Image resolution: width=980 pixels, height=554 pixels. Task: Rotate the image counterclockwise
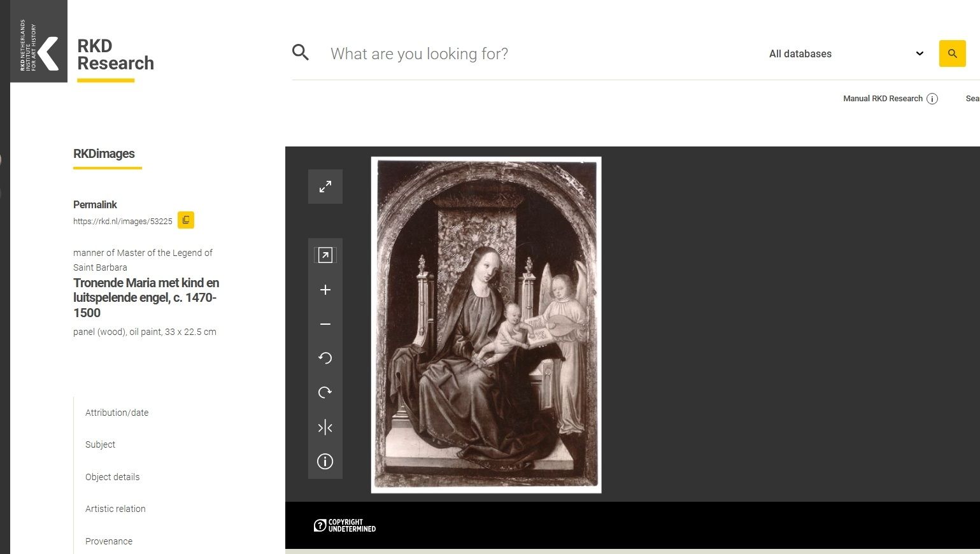325,359
